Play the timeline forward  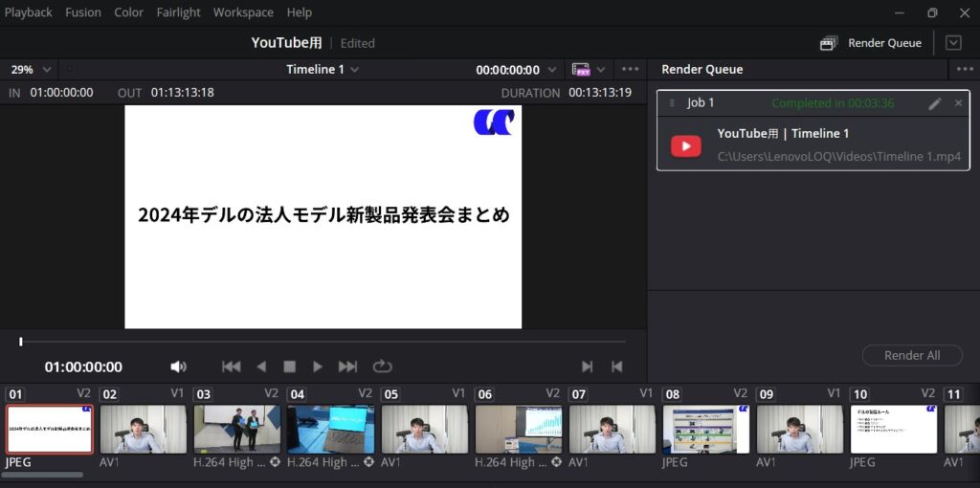(318, 366)
